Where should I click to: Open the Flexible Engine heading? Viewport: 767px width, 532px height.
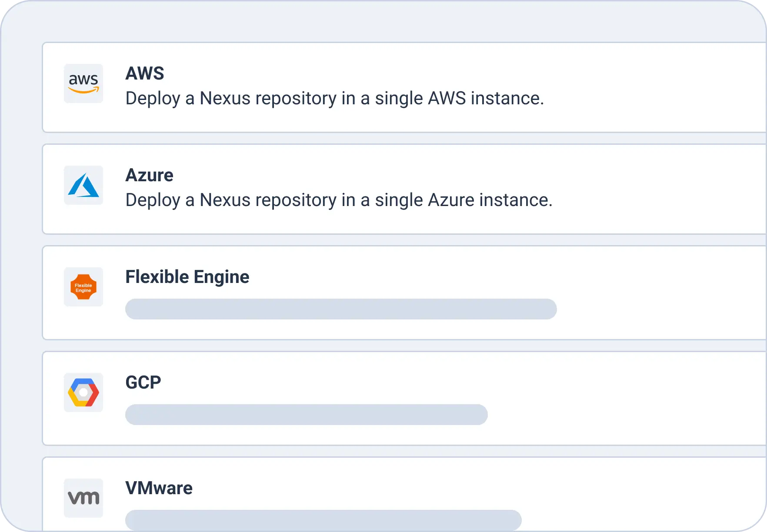tap(187, 277)
